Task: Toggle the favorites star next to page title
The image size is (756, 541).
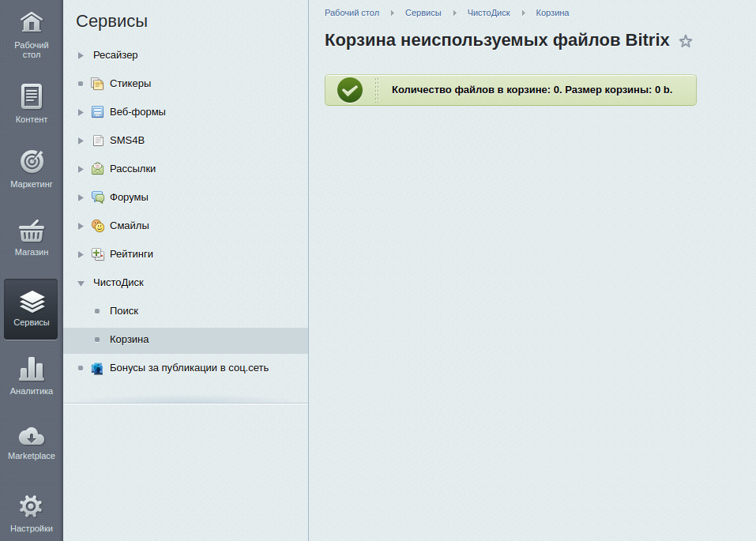Action: (685, 41)
